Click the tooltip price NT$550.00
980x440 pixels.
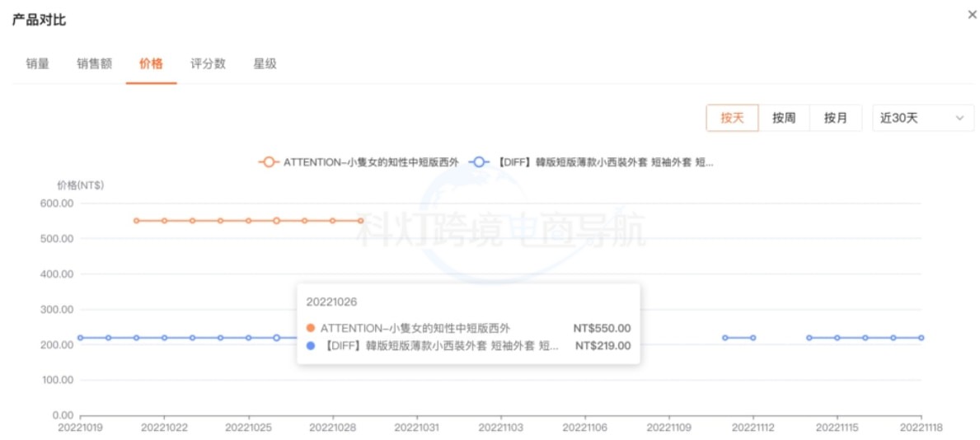pos(602,327)
